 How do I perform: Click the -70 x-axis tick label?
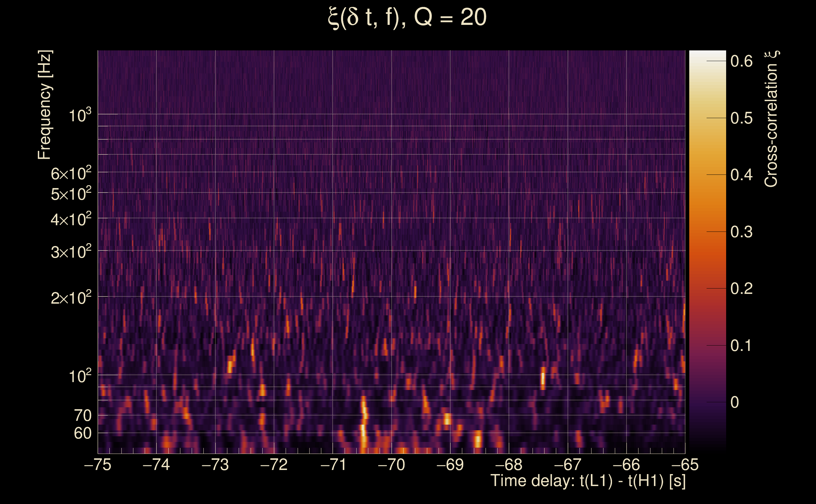coord(391,465)
